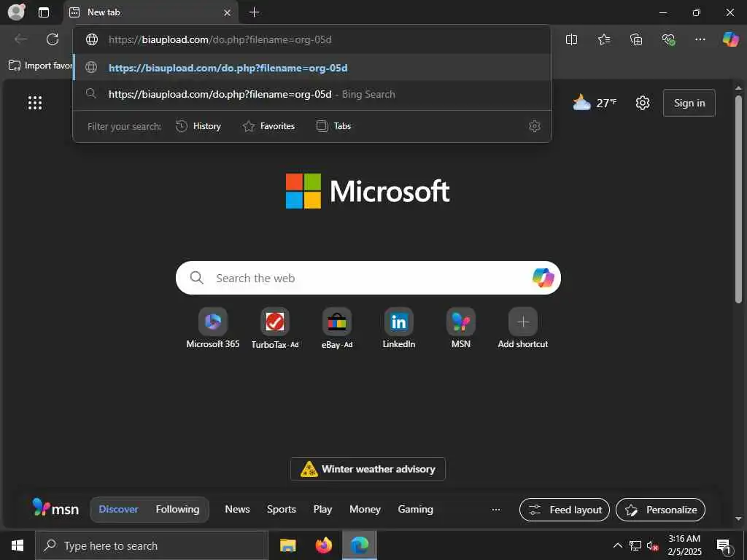Add a new tab with plus button
Image resolution: width=747 pixels, height=560 pixels.
tap(255, 12)
